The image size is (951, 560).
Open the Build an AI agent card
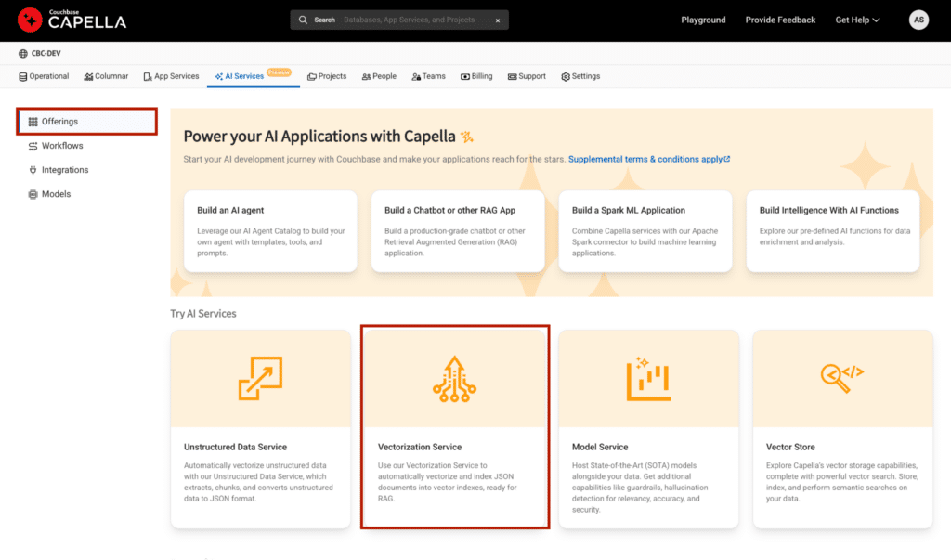pyautogui.click(x=270, y=232)
